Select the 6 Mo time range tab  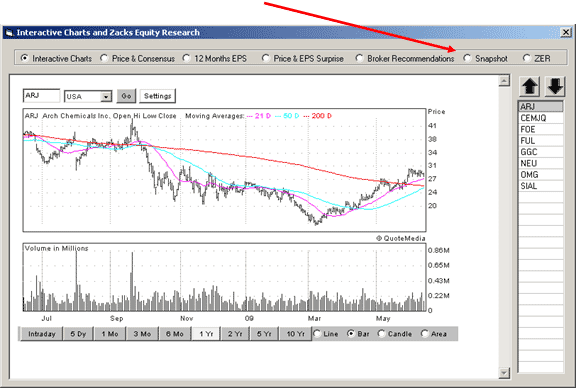(x=174, y=334)
